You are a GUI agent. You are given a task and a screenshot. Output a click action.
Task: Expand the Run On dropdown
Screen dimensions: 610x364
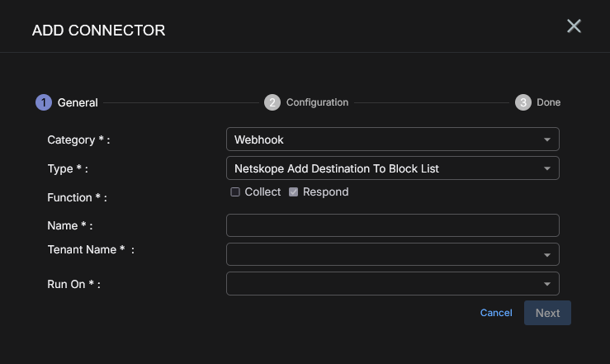(x=546, y=285)
